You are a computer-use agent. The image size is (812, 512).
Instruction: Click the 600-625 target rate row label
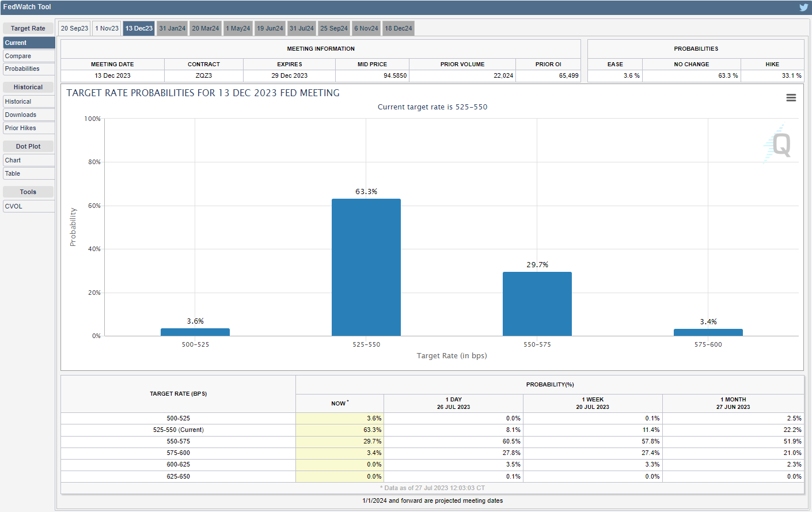pyautogui.click(x=179, y=464)
